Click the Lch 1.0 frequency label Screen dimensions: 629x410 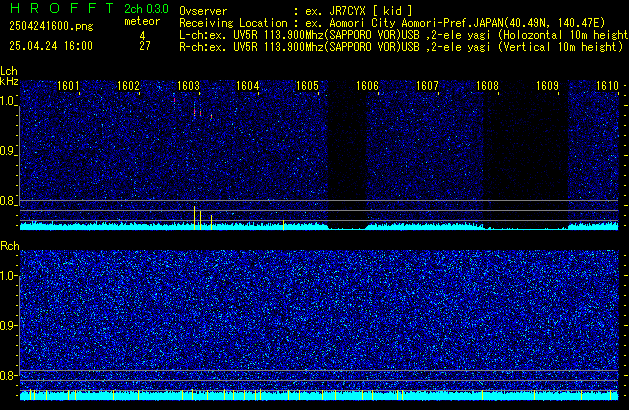coord(8,101)
